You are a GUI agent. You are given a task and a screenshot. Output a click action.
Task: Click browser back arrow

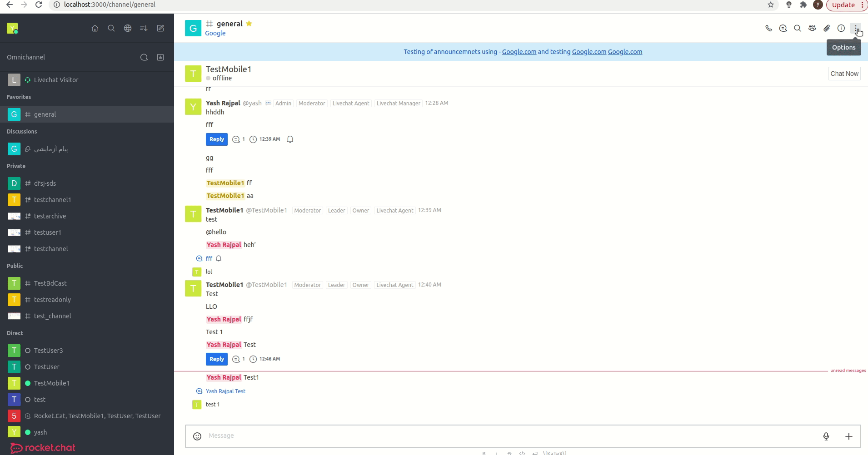coord(9,5)
